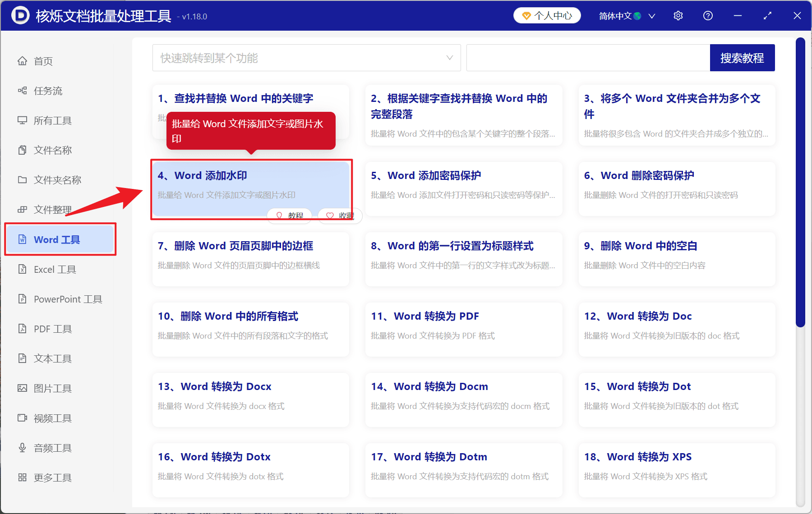This screenshot has height=514, width=812.
Task: Expand the 快速跳转到某个功能 dropdown
Action: 306,58
